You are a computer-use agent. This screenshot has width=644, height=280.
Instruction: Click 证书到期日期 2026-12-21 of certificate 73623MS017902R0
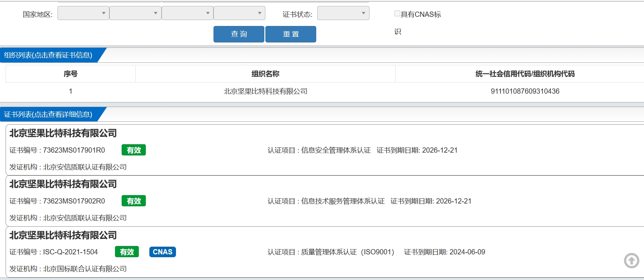pyautogui.click(x=431, y=201)
